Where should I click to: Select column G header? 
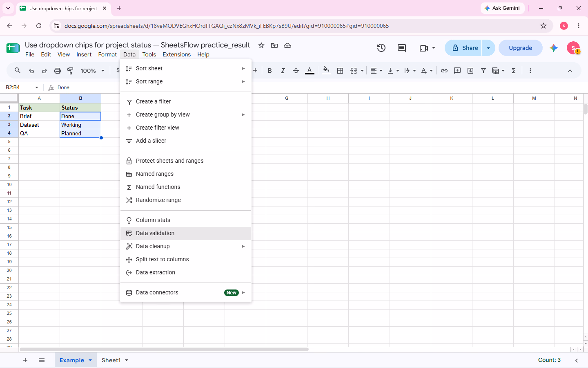pos(287,98)
